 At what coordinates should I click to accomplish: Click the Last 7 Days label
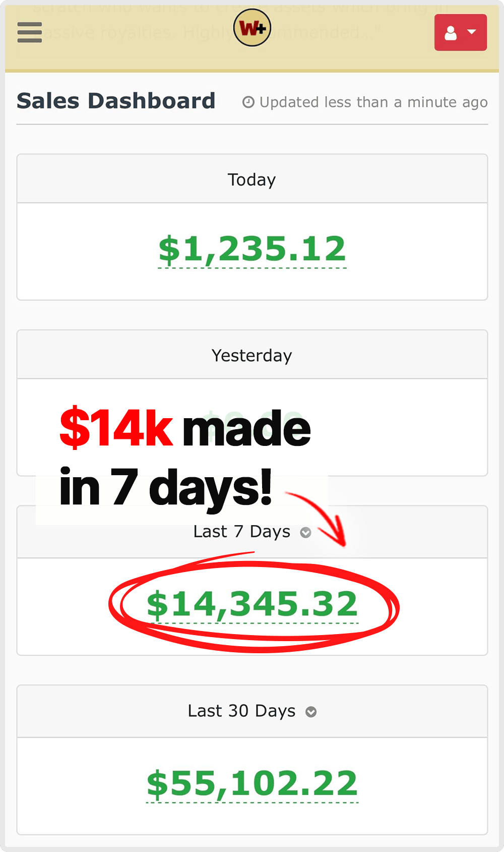(x=242, y=532)
